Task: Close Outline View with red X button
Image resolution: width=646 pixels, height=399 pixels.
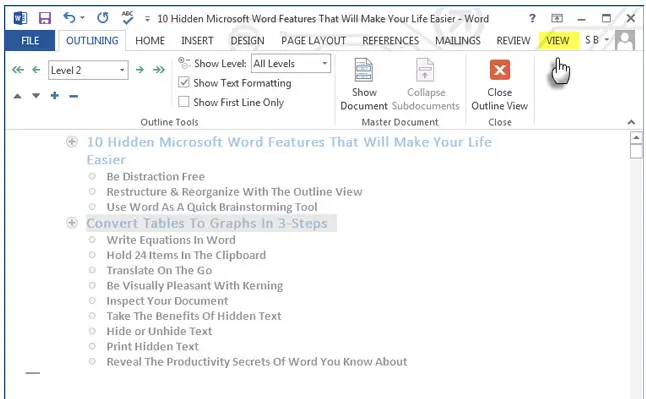Action: [499, 84]
